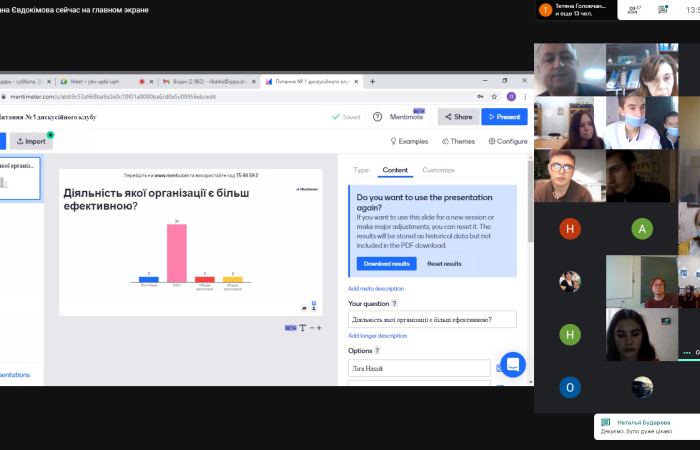Screen dimensions: 700x450
Task: Open the Share dialog
Action: point(458,116)
